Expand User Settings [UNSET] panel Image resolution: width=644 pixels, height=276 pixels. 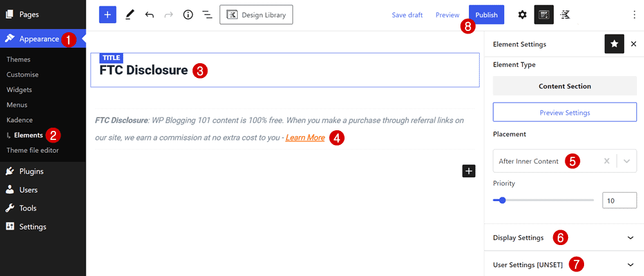coord(630,264)
